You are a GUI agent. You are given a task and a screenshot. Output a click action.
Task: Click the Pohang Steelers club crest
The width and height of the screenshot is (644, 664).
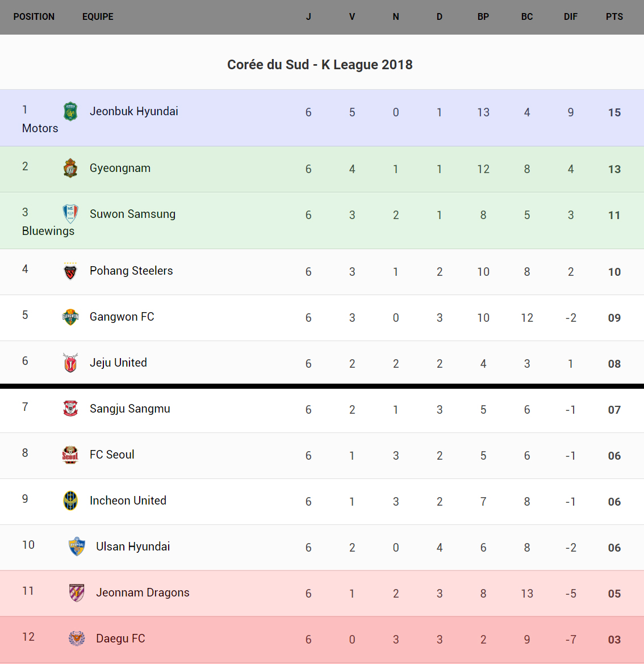70,271
